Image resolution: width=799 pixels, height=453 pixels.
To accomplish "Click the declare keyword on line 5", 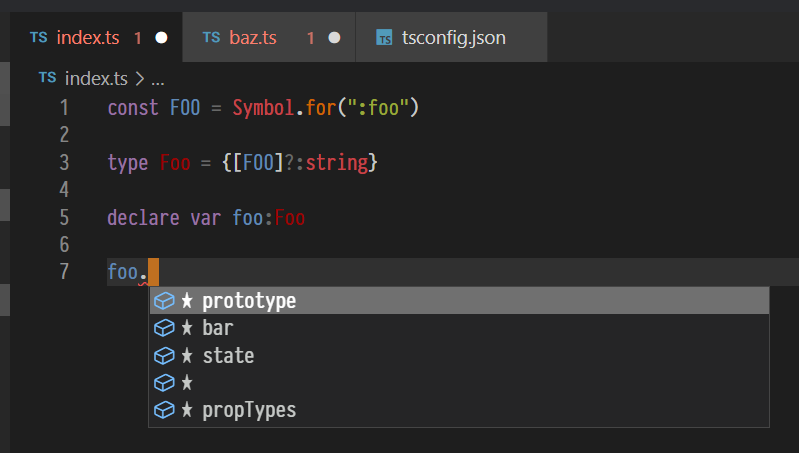I will coord(143,218).
